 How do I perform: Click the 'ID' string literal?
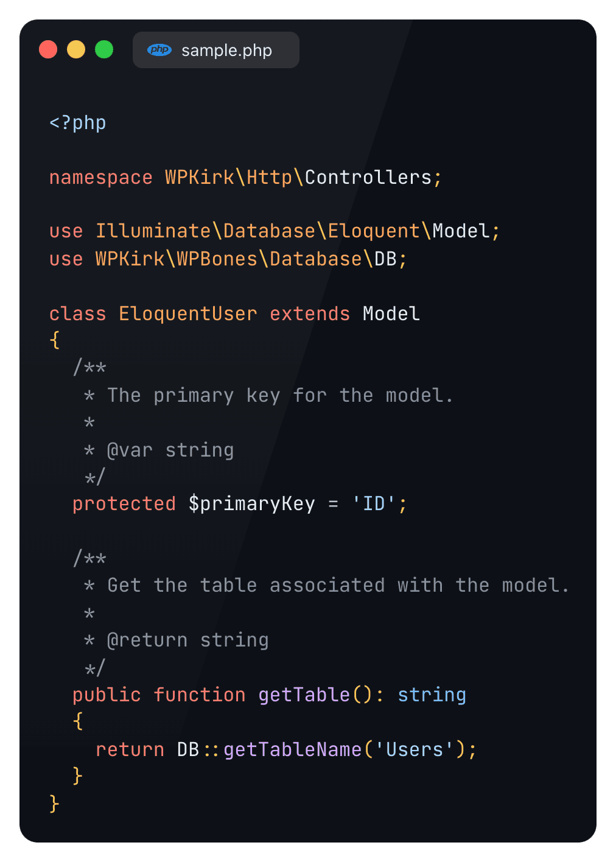(374, 503)
